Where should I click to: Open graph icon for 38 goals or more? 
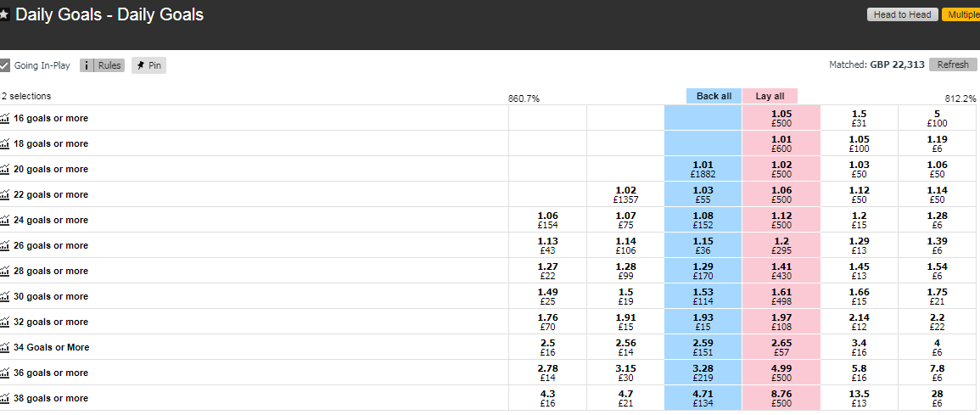[x=5, y=398]
